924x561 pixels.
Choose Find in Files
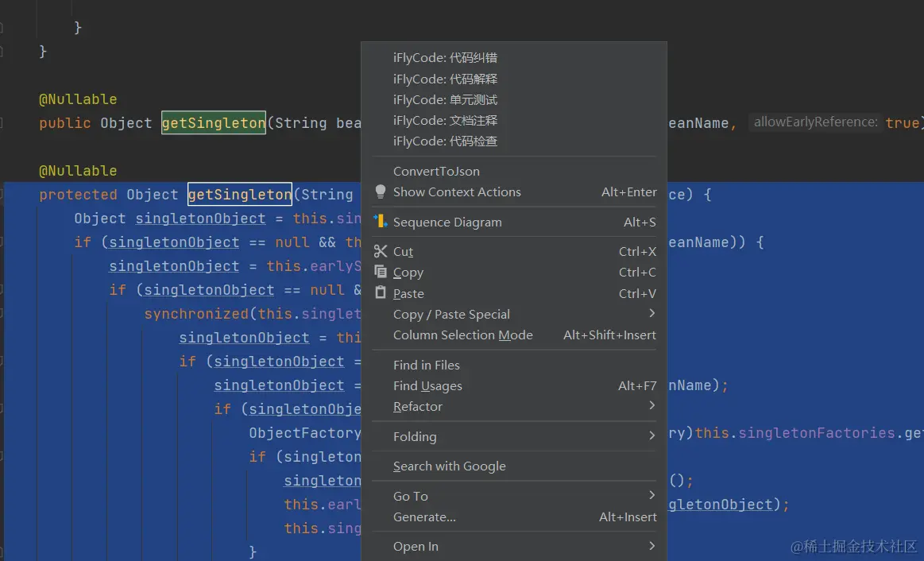[426, 365]
